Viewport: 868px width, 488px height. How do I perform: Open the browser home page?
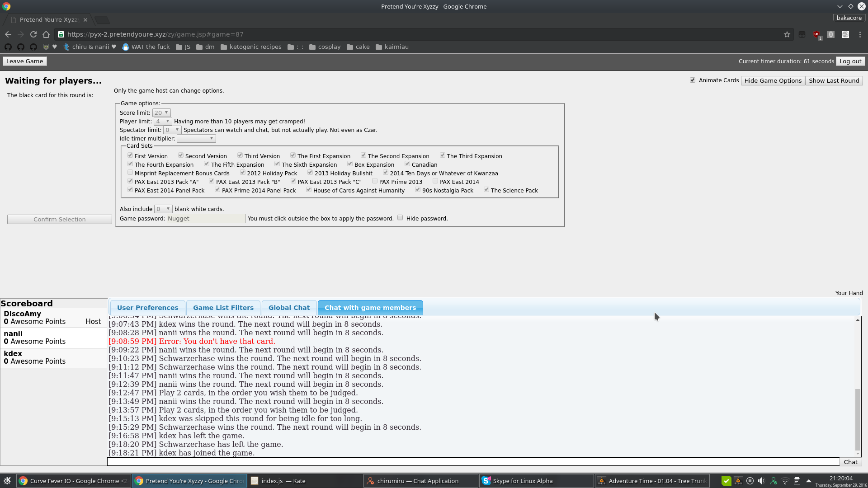point(46,34)
